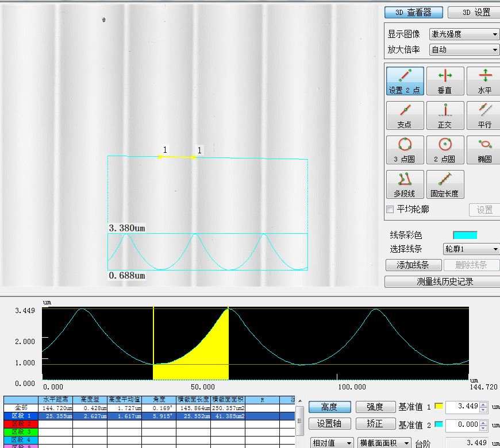Open the 放大倍率 dropdown set to 自动
500x448 pixels.
click(x=464, y=50)
